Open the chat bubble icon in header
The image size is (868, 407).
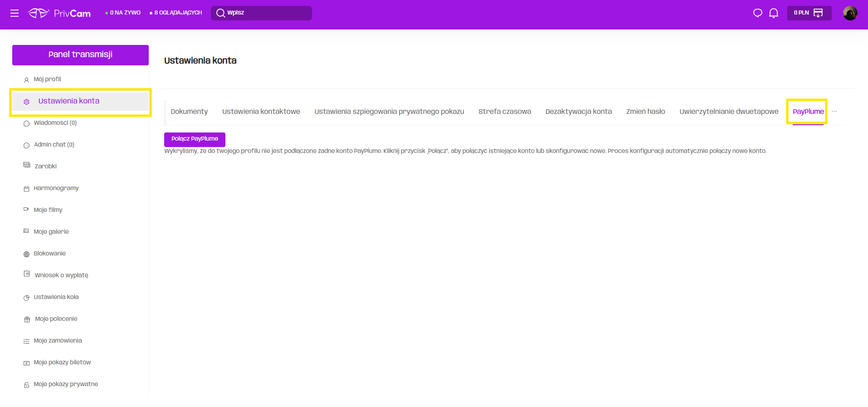click(757, 13)
